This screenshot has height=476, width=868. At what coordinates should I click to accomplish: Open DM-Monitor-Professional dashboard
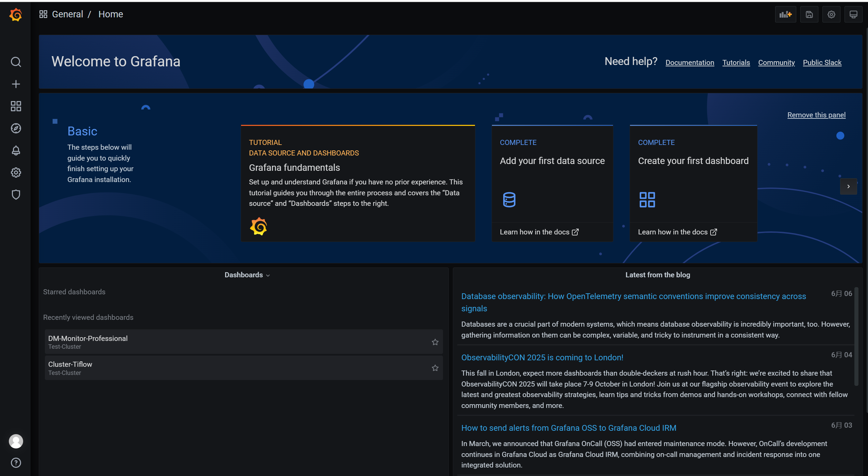(x=243, y=342)
